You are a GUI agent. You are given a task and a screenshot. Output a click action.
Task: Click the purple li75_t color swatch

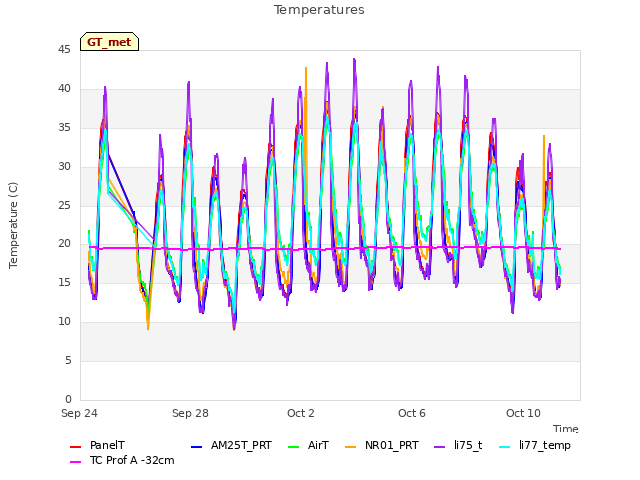click(x=440, y=447)
